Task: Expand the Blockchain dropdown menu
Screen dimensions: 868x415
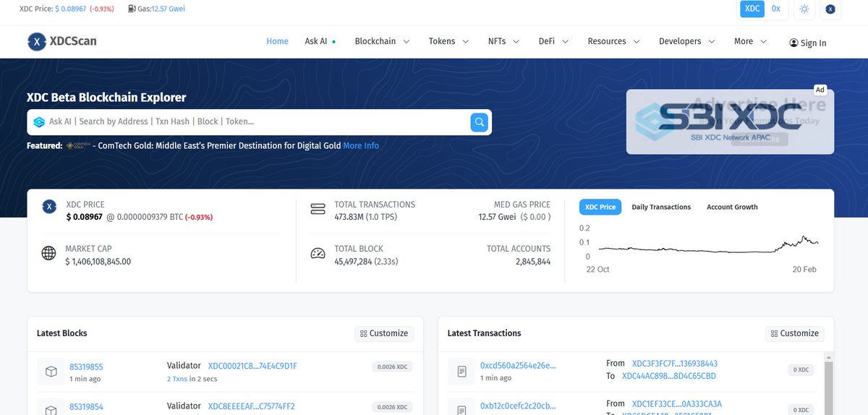Action: click(x=382, y=41)
